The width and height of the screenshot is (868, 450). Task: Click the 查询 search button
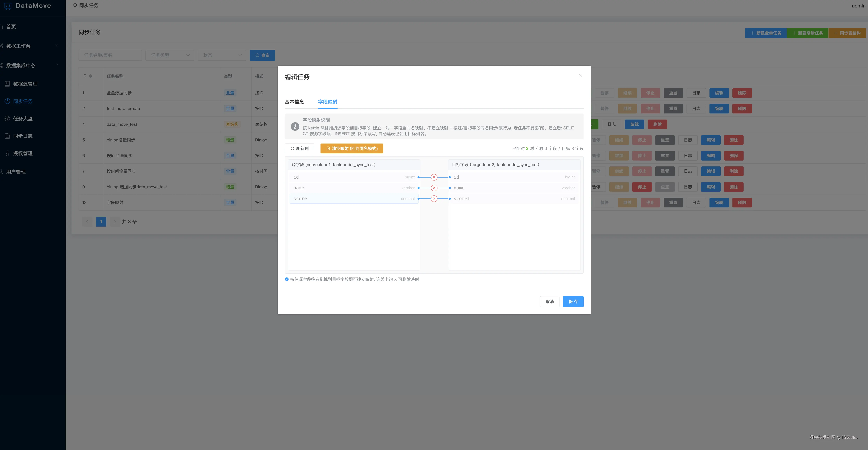click(262, 55)
